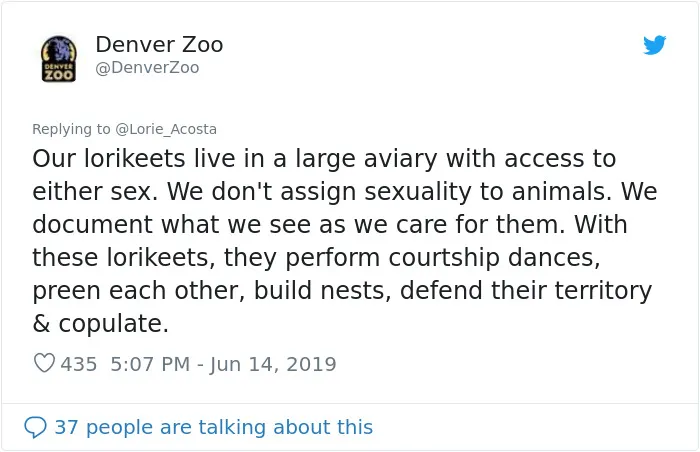Open the @DenverZoo handle link
This screenshot has height=452, width=700.
coord(147,68)
